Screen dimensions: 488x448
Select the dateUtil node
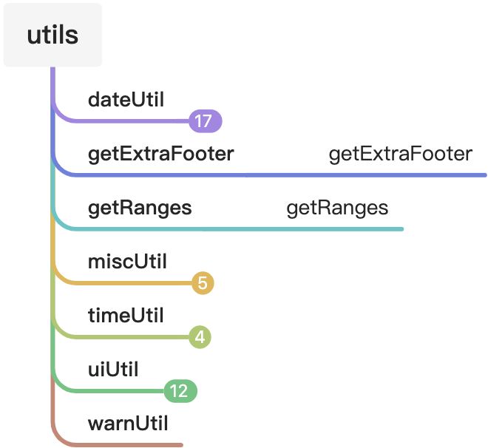tap(125, 99)
